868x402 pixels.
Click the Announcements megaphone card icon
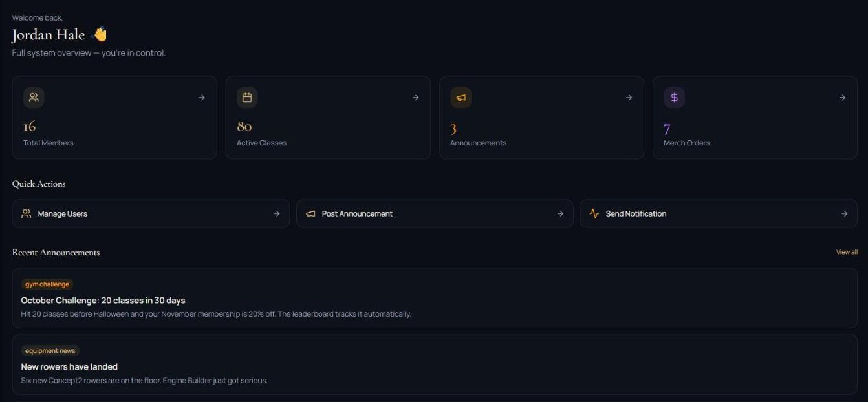(x=461, y=98)
